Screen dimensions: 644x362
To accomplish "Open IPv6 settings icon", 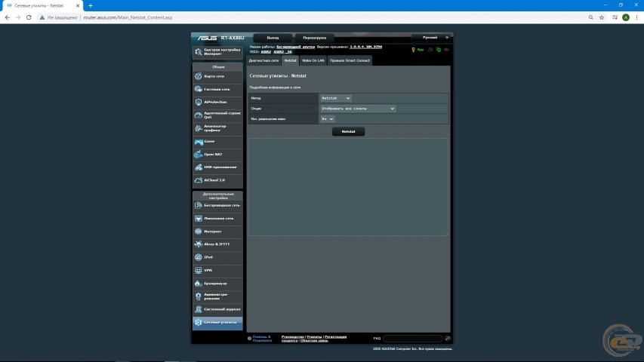I will tap(199, 257).
